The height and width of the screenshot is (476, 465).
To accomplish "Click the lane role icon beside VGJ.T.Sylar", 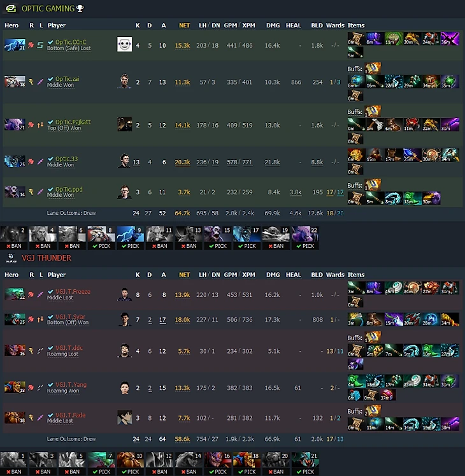I will click(x=40, y=319).
